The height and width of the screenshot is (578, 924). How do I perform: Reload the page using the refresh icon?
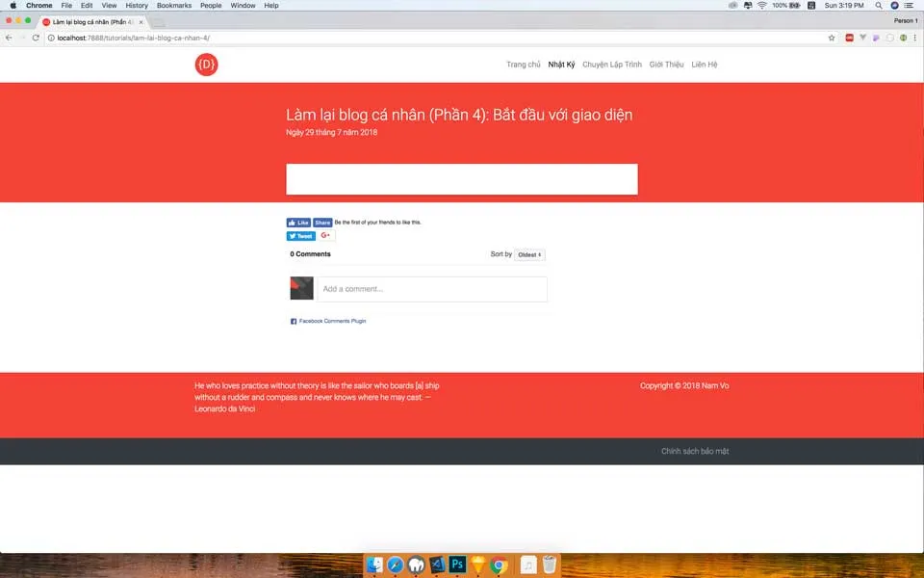[x=37, y=38]
